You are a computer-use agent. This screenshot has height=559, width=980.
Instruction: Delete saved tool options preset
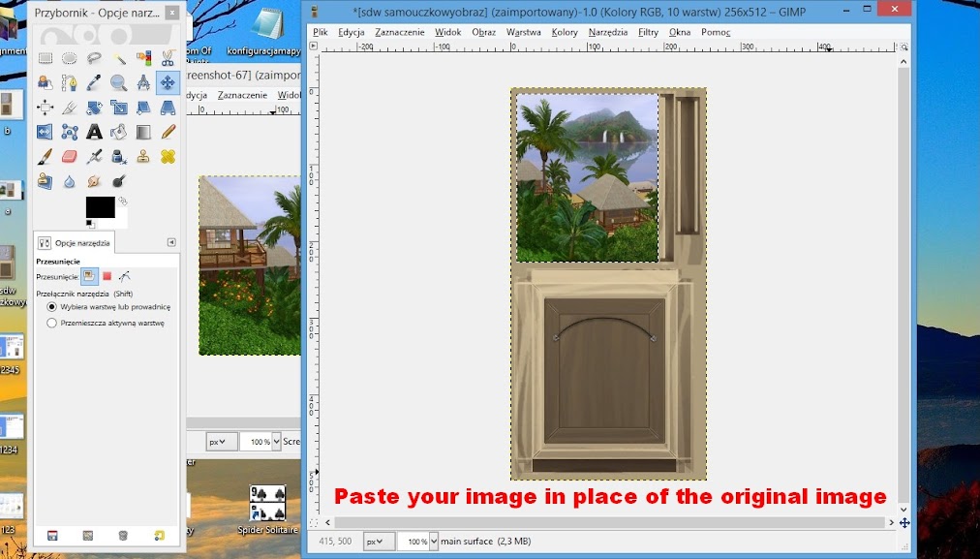(123, 535)
